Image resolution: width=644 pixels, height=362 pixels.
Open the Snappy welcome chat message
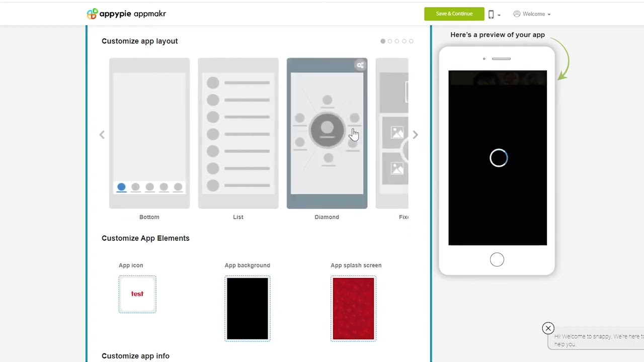pos(596,340)
